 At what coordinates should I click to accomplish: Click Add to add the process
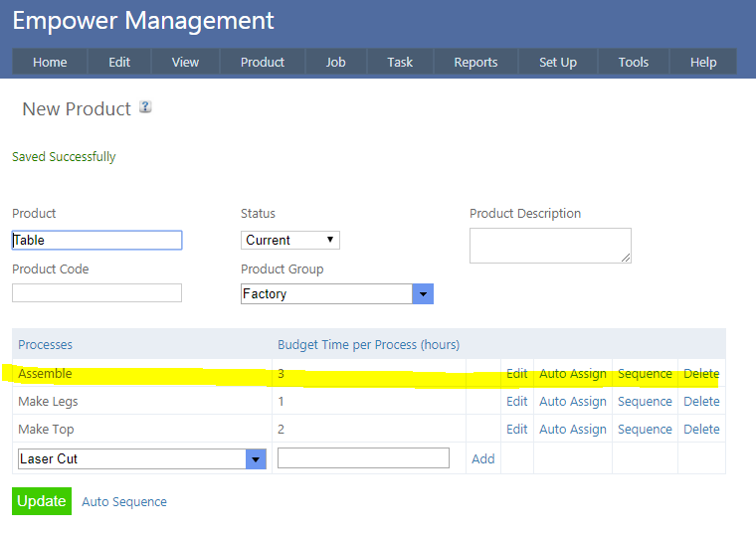(482, 458)
